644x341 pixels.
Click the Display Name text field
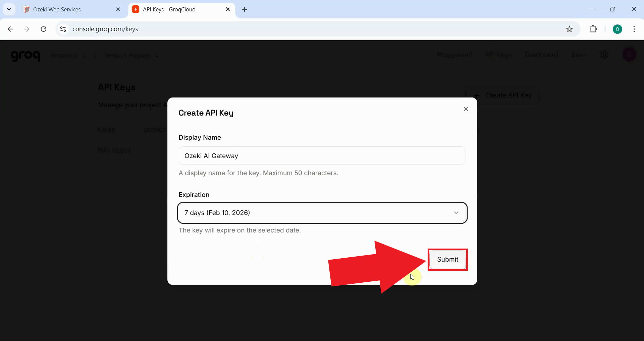point(322,155)
